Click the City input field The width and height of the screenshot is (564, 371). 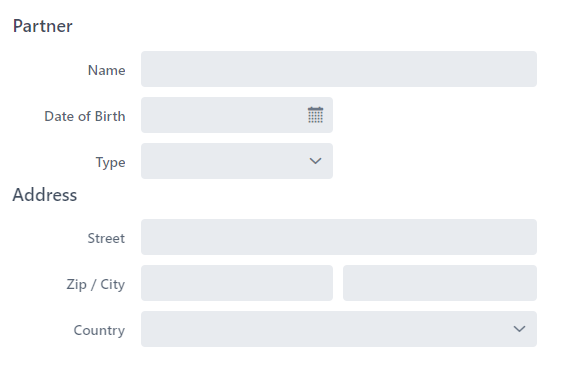440,283
